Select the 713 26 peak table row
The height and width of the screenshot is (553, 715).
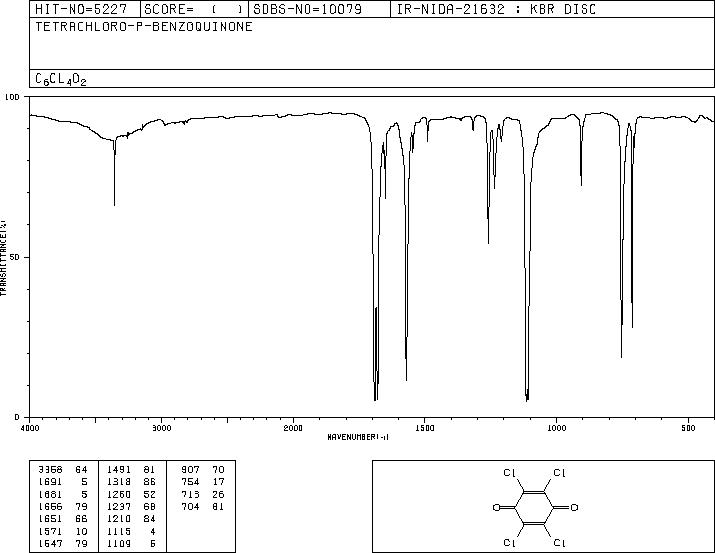pos(203,494)
